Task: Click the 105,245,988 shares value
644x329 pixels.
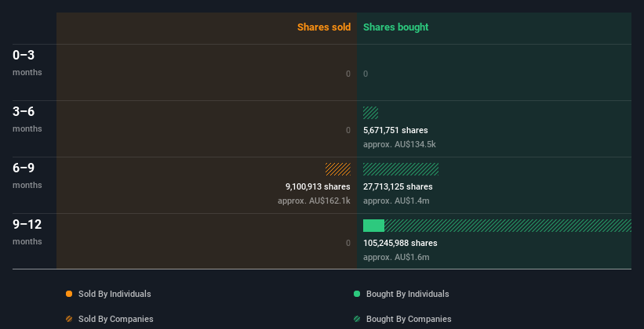Action: point(400,243)
